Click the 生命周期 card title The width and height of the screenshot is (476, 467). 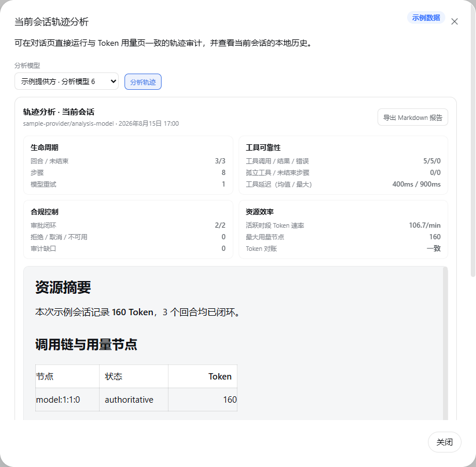(45, 148)
